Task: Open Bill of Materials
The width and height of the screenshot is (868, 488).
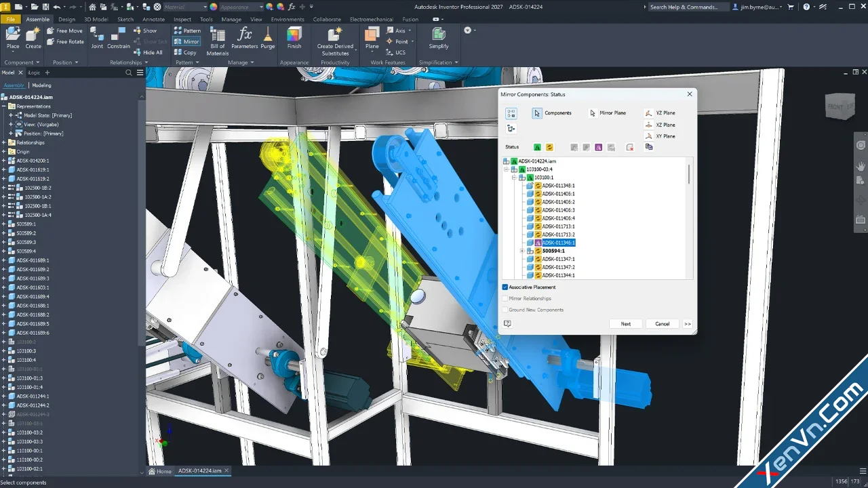Action: point(218,41)
